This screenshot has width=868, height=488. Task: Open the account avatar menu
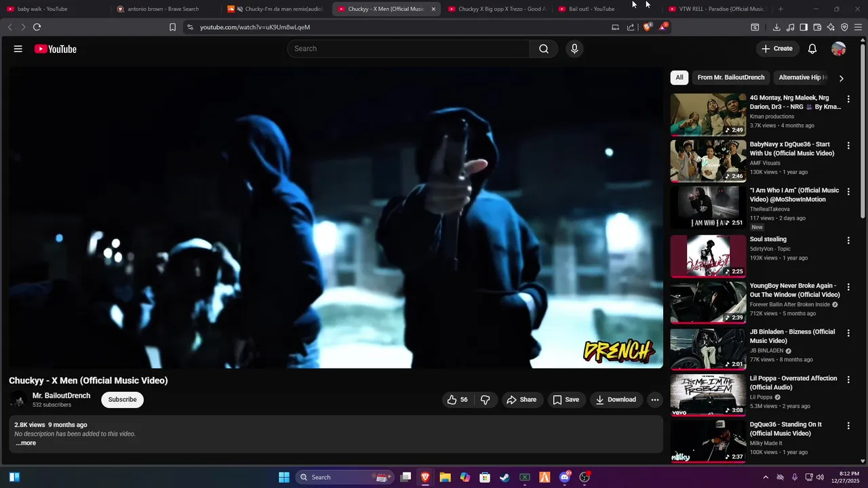[839, 49]
